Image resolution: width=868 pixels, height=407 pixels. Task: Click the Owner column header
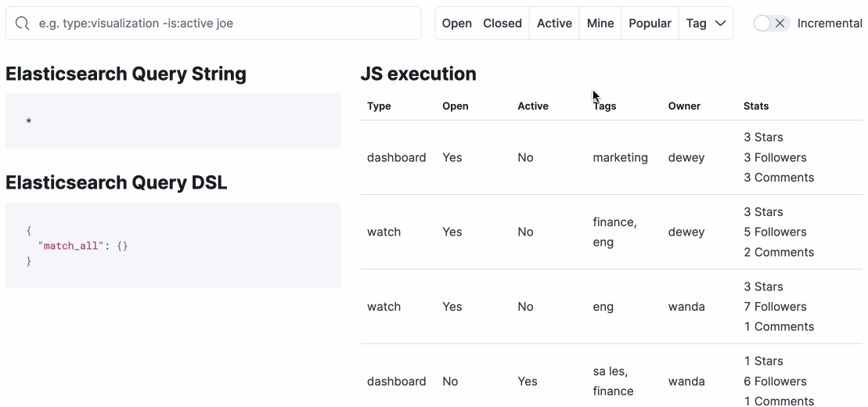tap(684, 106)
